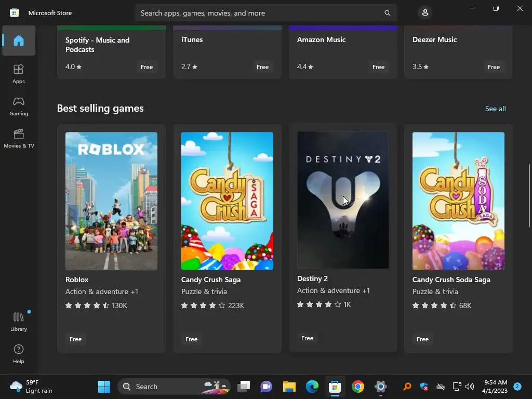The height and width of the screenshot is (399, 532).
Task: Click the Microsoft Store page vertical scrollbar
Action: pyautogui.click(x=529, y=196)
